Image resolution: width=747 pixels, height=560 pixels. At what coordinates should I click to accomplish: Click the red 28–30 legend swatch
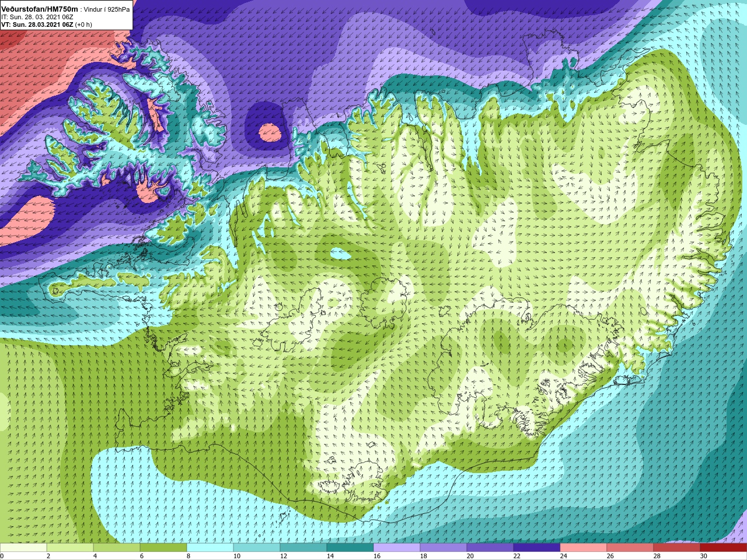677,548
